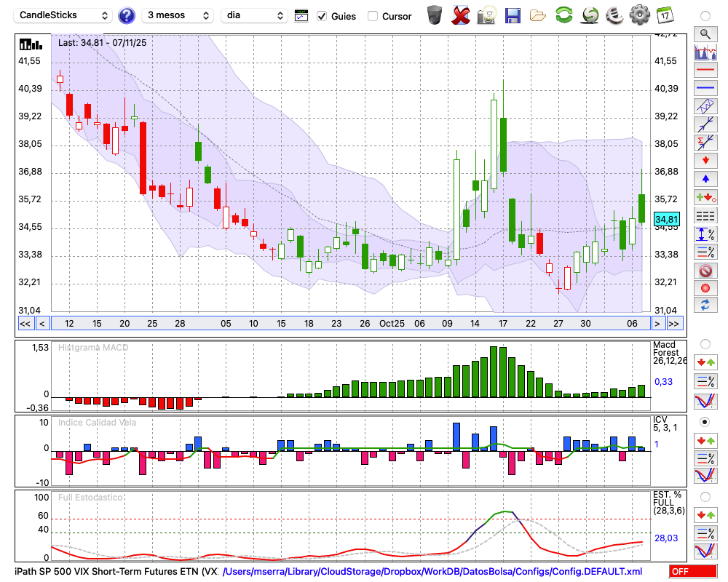The image size is (728, 582).
Task: Click the trash can icon
Action: [435, 15]
